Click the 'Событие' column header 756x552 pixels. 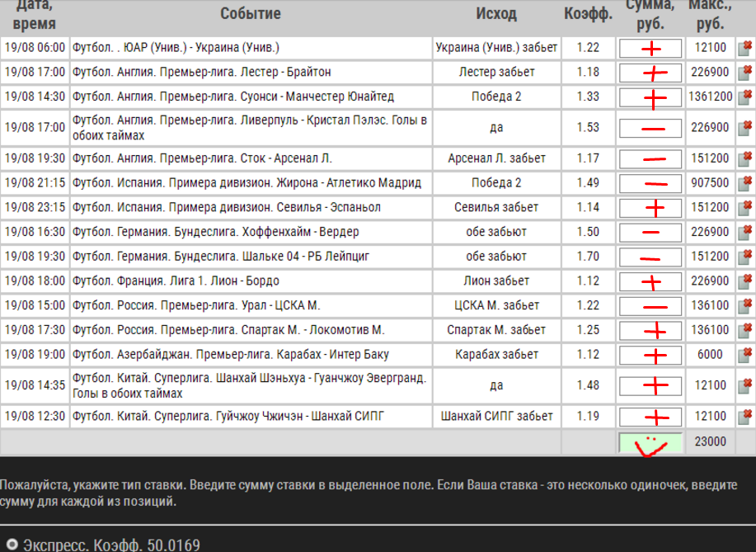click(251, 13)
